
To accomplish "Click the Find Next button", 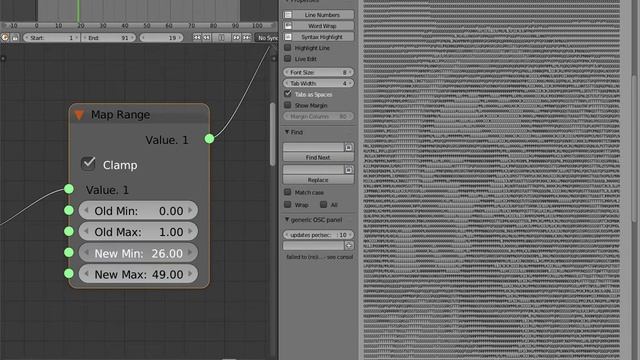I will click(318, 157).
